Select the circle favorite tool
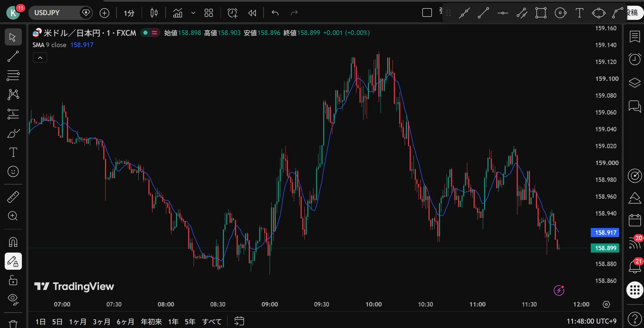This screenshot has width=644, height=328. point(561,13)
